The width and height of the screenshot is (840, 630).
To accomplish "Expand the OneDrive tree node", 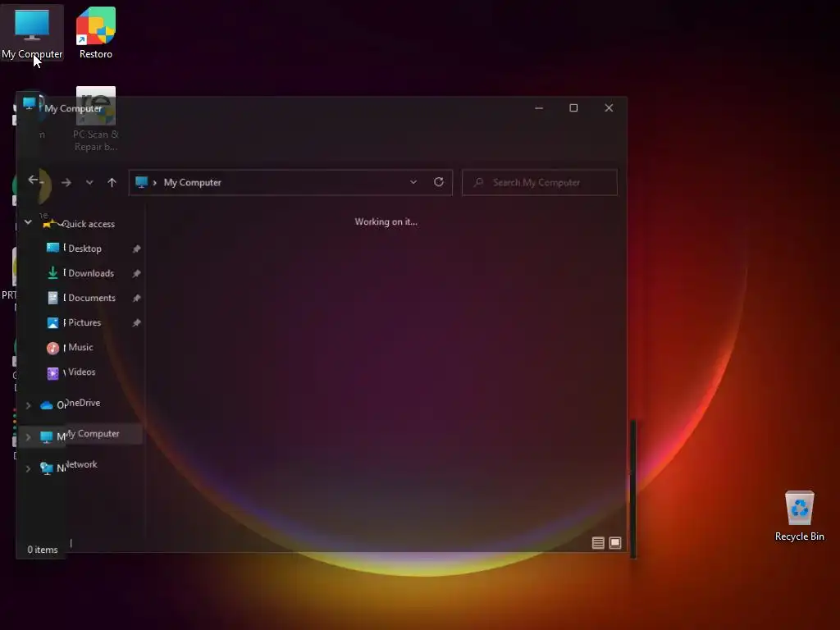I will [28, 405].
